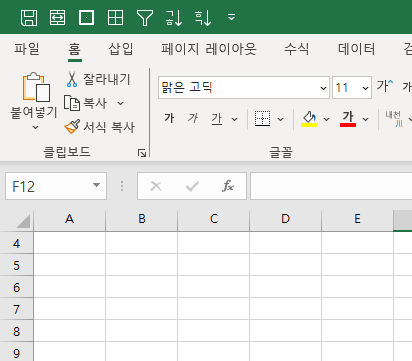Click the borders icon in 글꼴 group

pos(262,119)
